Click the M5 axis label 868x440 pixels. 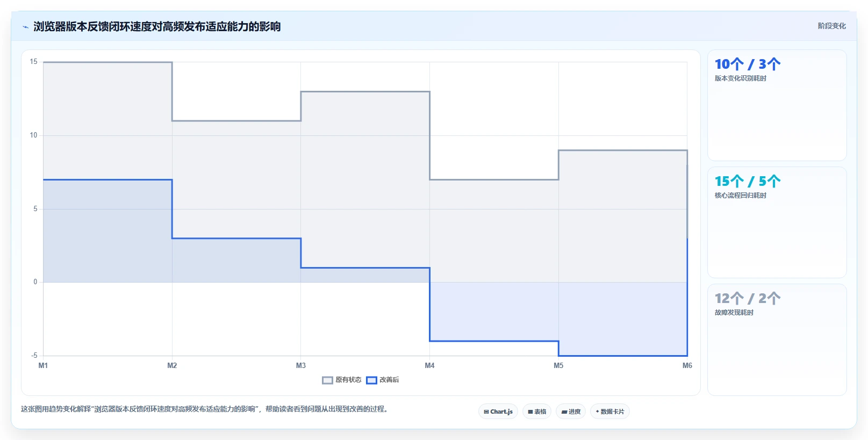(x=558, y=365)
